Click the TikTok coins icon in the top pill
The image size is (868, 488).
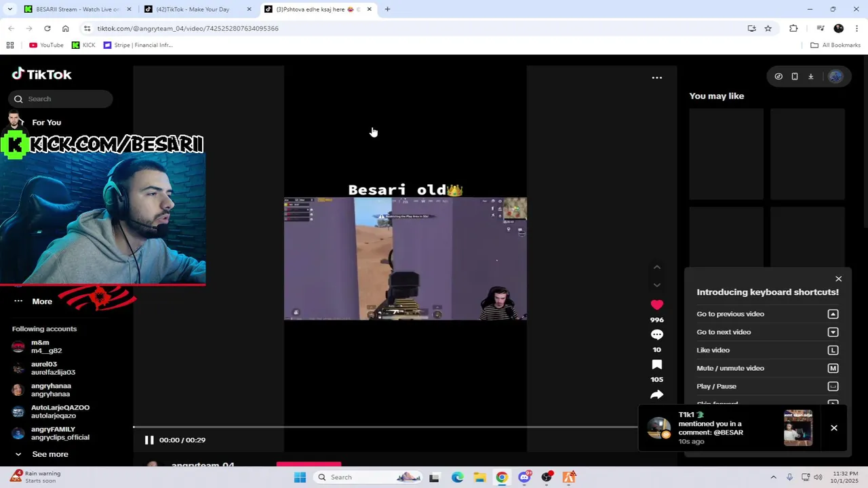tap(778, 77)
